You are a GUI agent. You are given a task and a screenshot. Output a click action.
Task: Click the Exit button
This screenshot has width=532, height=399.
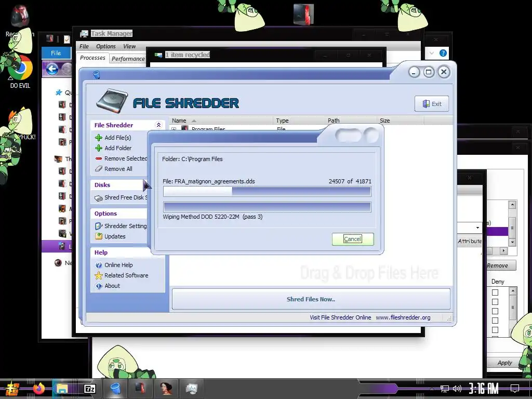[432, 104]
